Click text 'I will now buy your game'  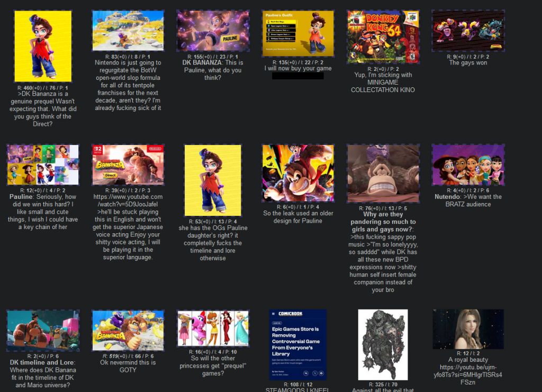(298, 68)
